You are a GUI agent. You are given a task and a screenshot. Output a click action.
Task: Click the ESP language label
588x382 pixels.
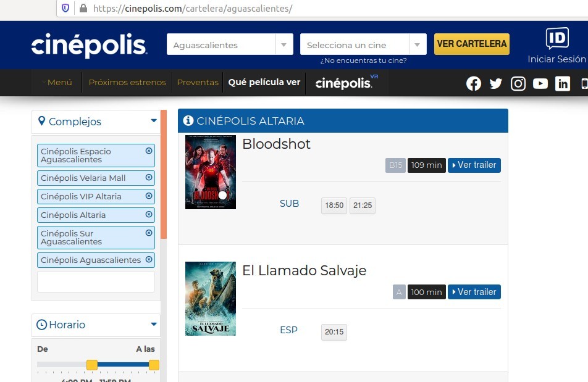pos(289,330)
